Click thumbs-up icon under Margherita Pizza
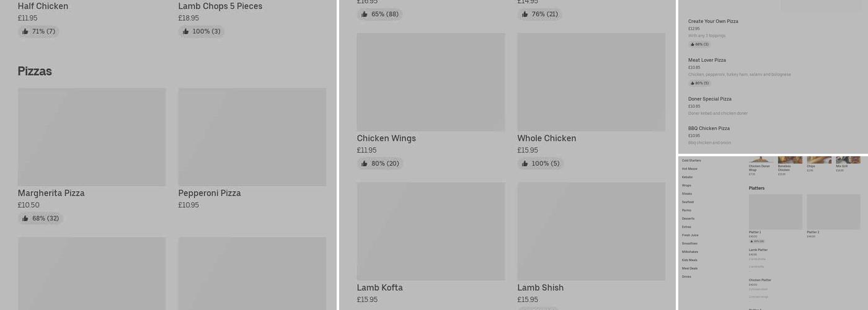 click(25, 219)
